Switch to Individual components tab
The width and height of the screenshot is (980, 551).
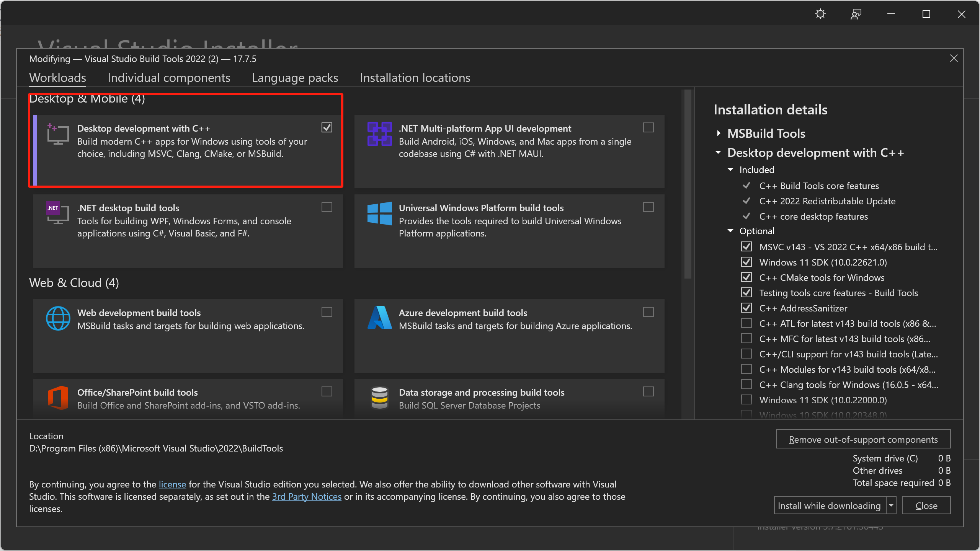pyautogui.click(x=169, y=78)
